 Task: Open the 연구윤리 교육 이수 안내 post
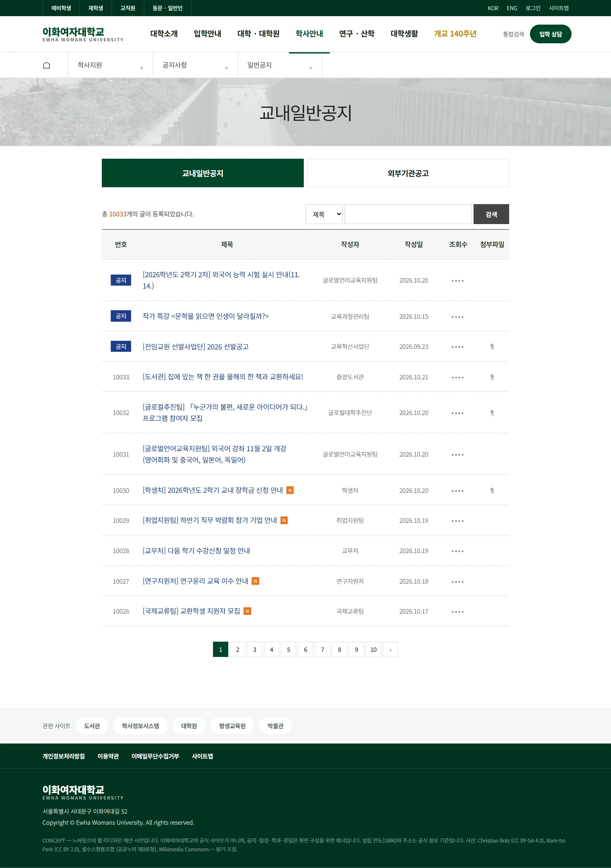195,581
